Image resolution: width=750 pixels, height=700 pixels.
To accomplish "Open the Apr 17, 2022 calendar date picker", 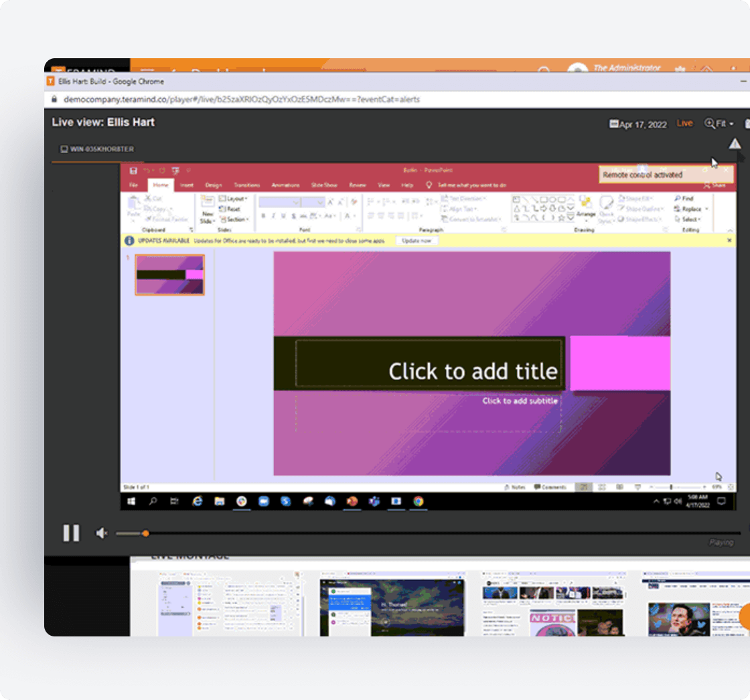I will tap(637, 124).
